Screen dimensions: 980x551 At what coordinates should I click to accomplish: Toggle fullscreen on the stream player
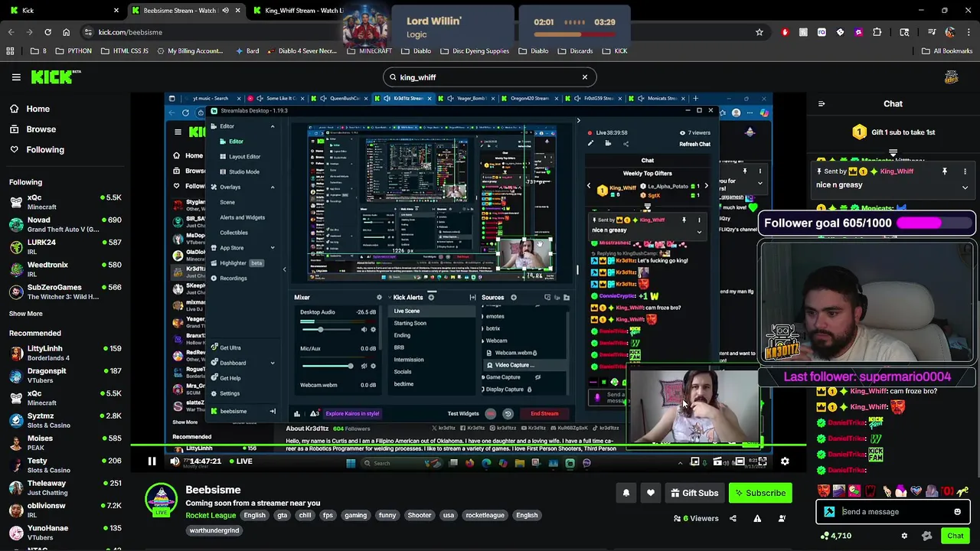(x=763, y=461)
